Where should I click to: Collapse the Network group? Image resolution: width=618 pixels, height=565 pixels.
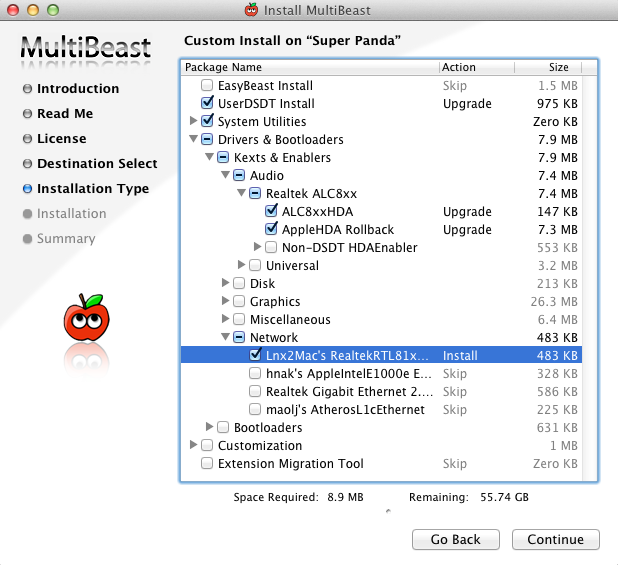tap(225, 336)
